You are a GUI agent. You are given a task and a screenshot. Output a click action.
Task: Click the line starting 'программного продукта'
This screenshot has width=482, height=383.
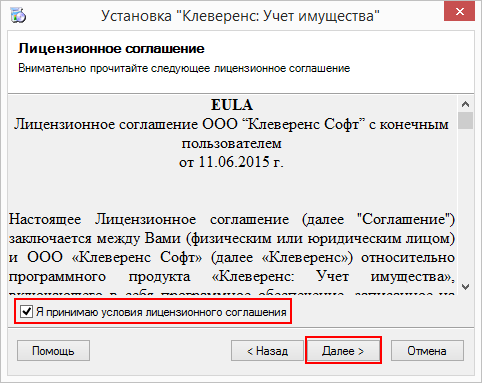tap(232, 277)
